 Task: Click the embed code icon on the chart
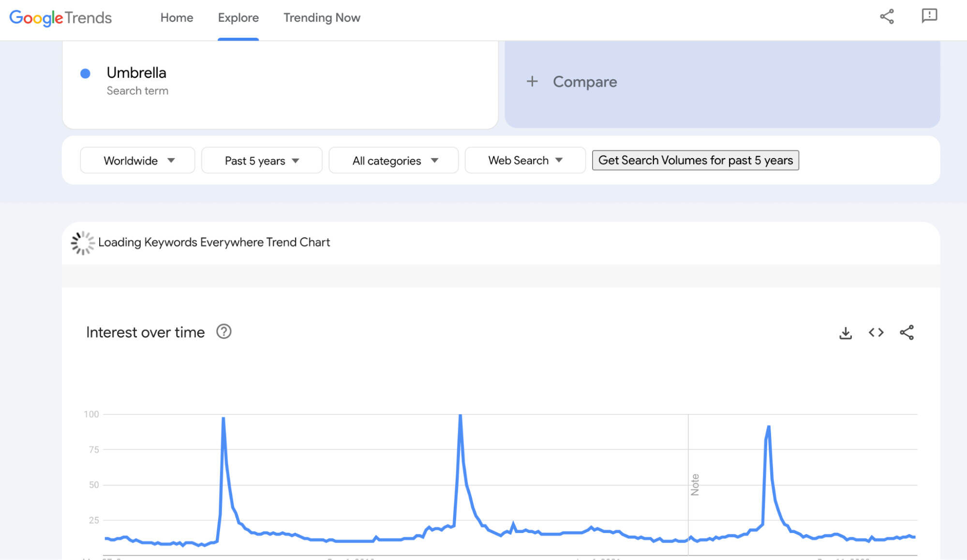click(876, 332)
